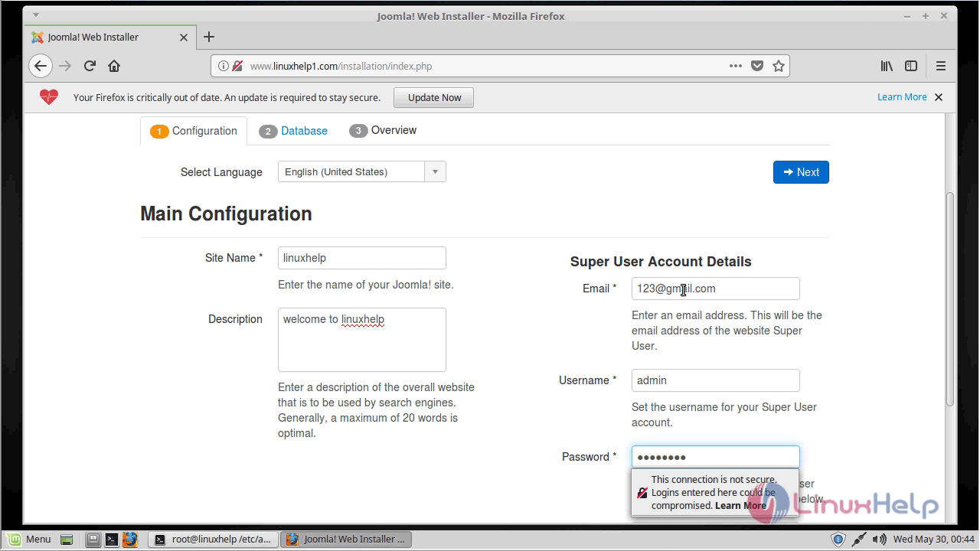The image size is (980, 551).
Task: Follow Learn More in insecure login tooltip
Action: (740, 505)
